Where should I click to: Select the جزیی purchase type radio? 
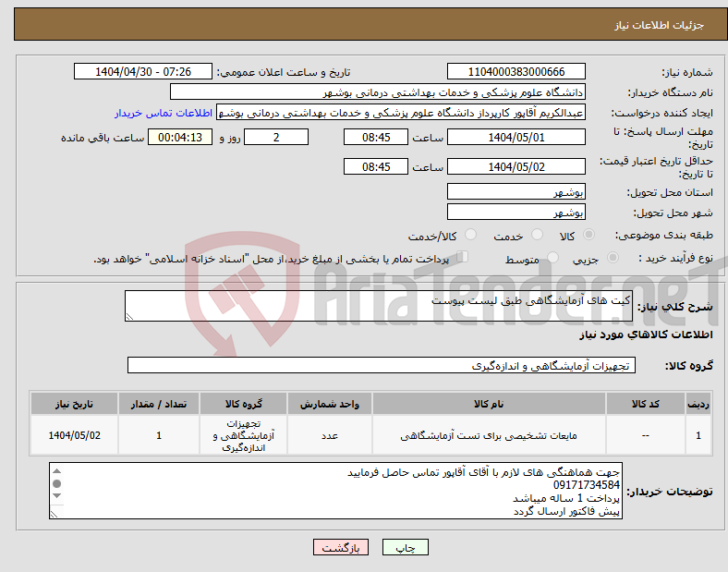click(x=613, y=257)
